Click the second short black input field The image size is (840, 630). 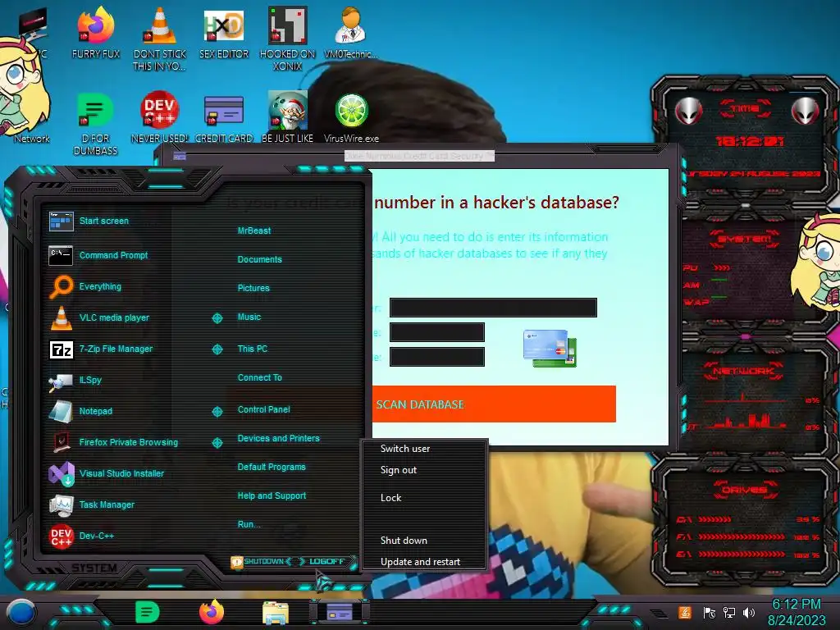click(x=436, y=332)
